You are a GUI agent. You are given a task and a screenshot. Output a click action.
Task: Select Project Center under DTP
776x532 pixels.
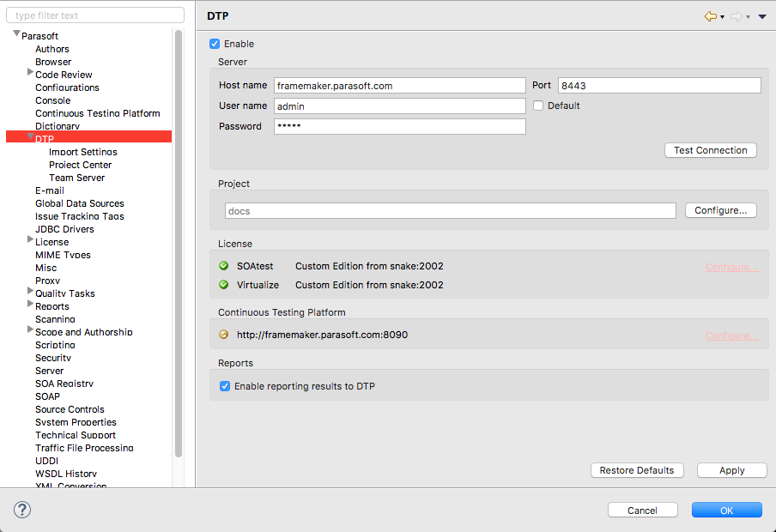80,165
